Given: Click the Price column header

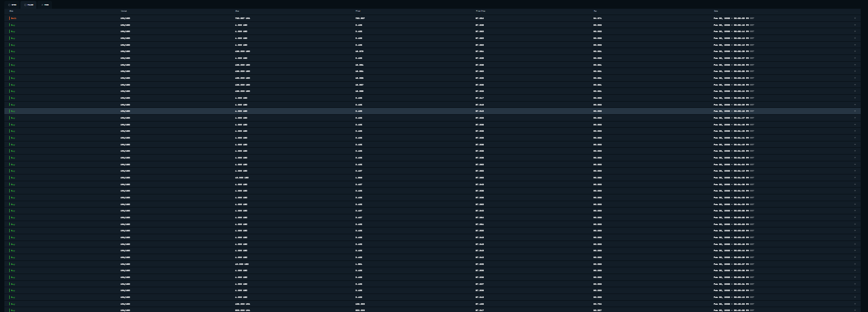Looking at the screenshot, I should pos(357,11).
